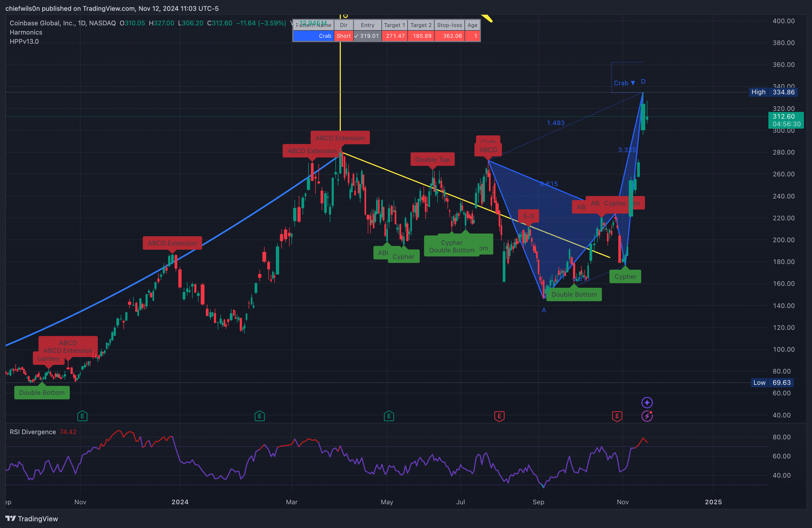This screenshot has height=528, width=812.
Task: Click the 1.493 ratio label
Action: pyautogui.click(x=556, y=123)
